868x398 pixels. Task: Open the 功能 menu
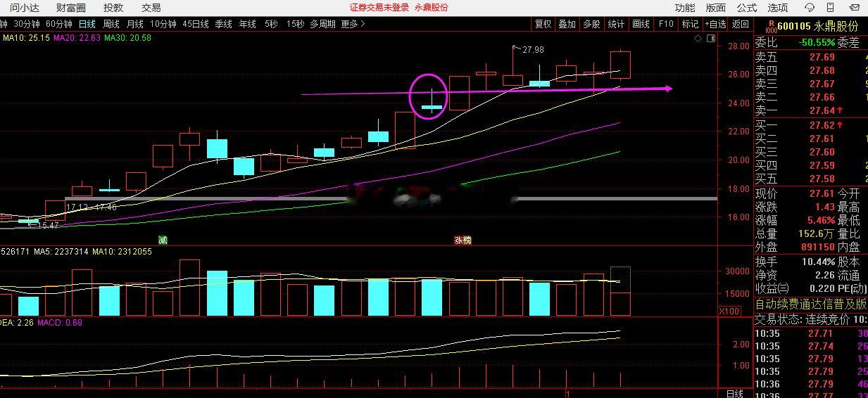(684, 8)
